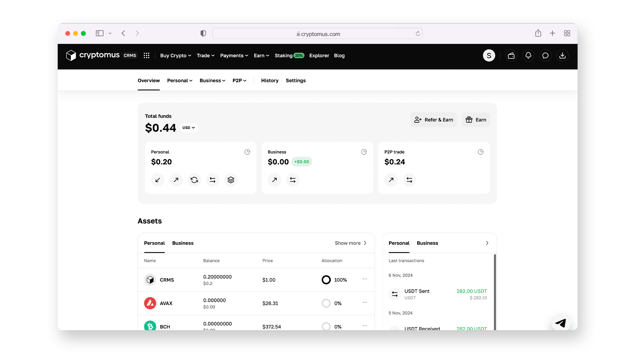Viewport: 644px width, 362px height.
Task: Open the three-dot options for CRMS row
Action: tap(365, 279)
